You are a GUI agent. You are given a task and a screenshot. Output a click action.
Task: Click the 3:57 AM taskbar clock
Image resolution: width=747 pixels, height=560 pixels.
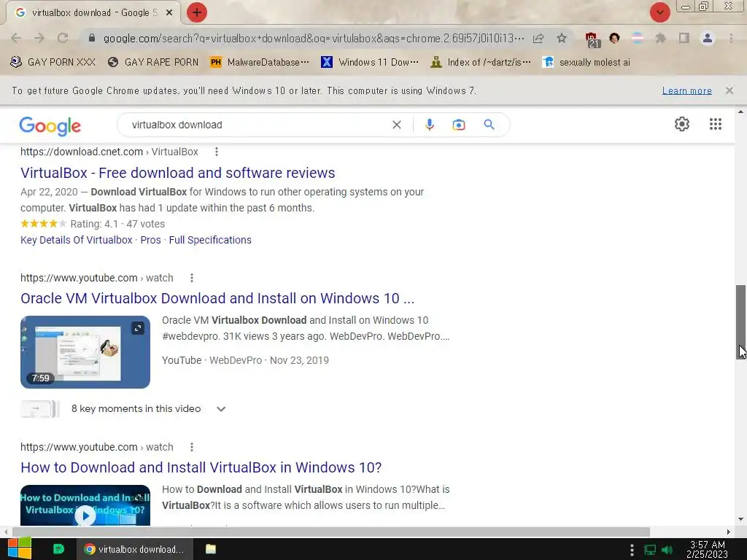click(x=708, y=549)
